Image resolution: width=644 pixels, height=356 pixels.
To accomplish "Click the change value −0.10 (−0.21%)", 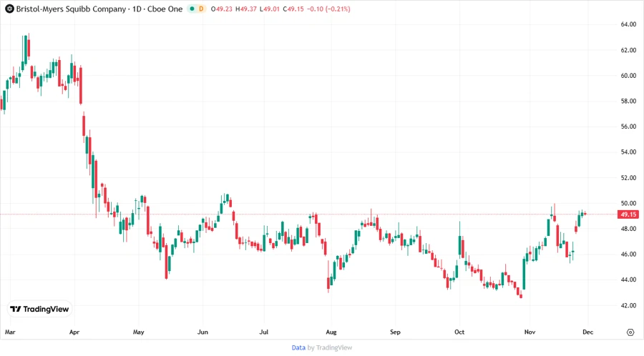I will [328, 9].
